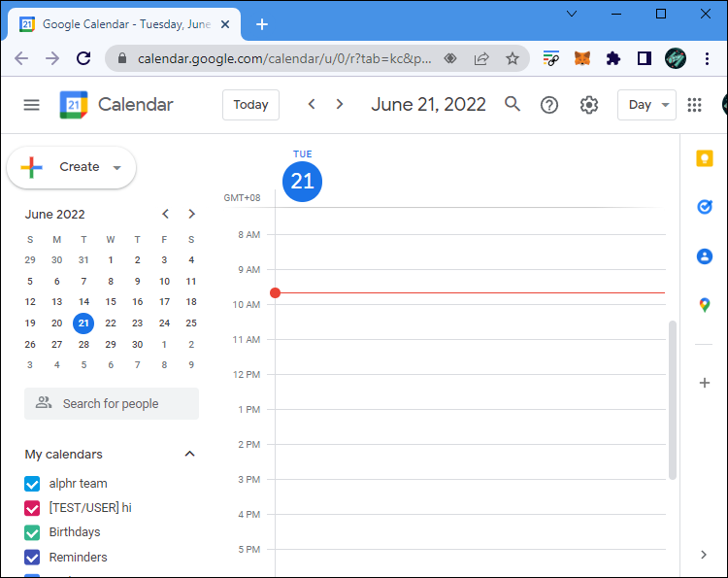Toggle the browser side panel icon

(645, 58)
